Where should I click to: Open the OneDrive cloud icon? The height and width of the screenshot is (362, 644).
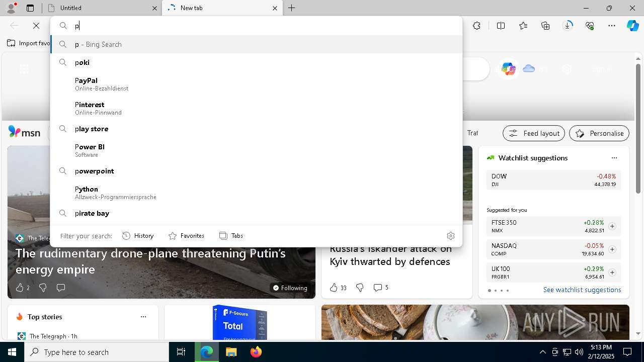[x=528, y=69]
